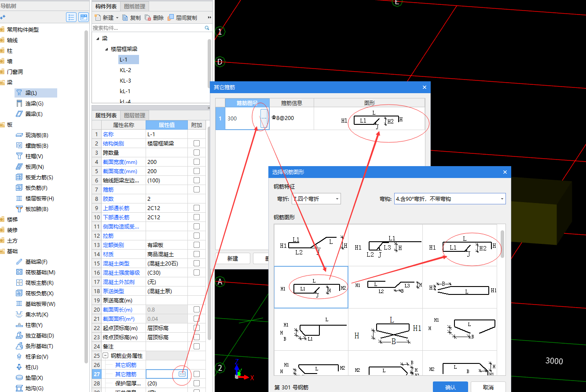Select 垫层(X) cushion layer item
Image resolution: width=586 pixels, height=392 pixels.
point(34,377)
